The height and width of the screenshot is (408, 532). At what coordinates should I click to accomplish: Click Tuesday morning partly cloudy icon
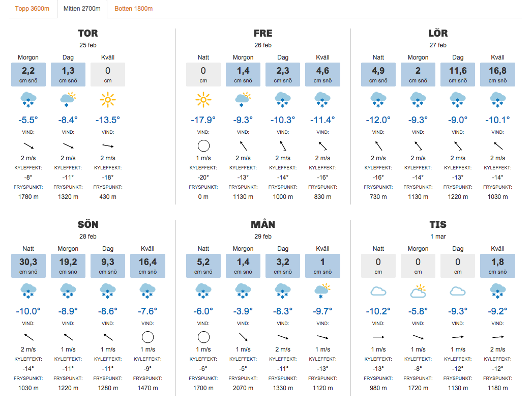418,291
